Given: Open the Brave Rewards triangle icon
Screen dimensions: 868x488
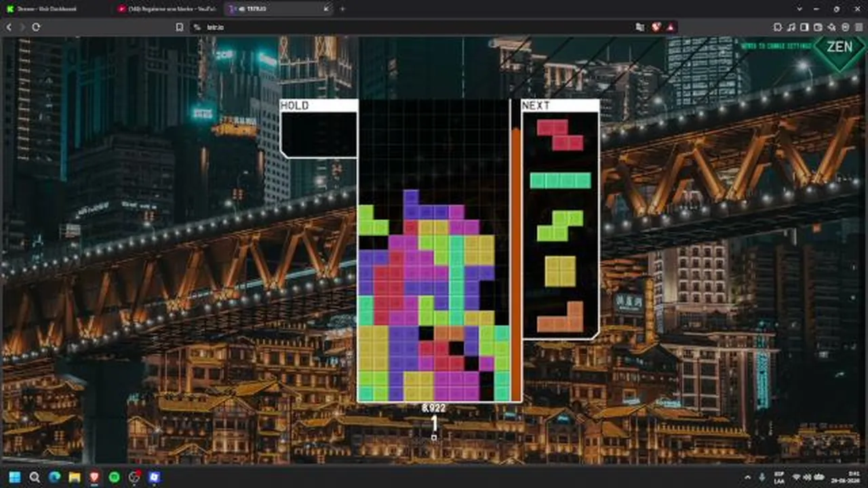Looking at the screenshot, I should click(x=670, y=27).
